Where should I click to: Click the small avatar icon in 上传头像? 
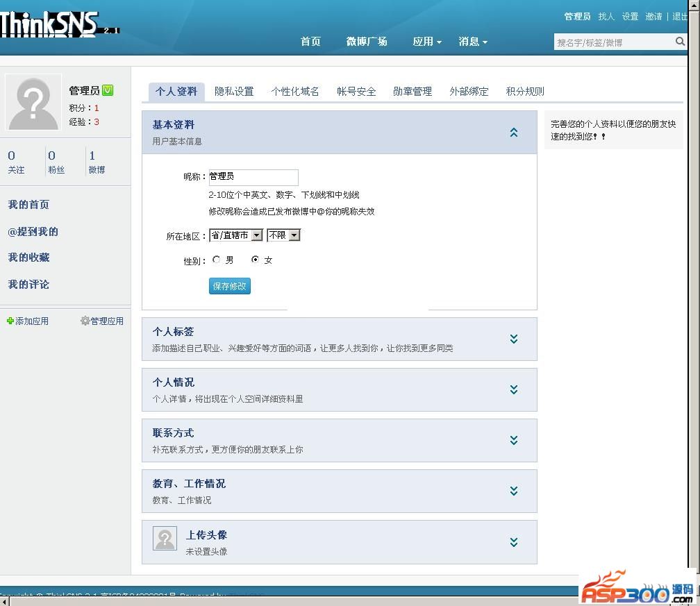165,539
